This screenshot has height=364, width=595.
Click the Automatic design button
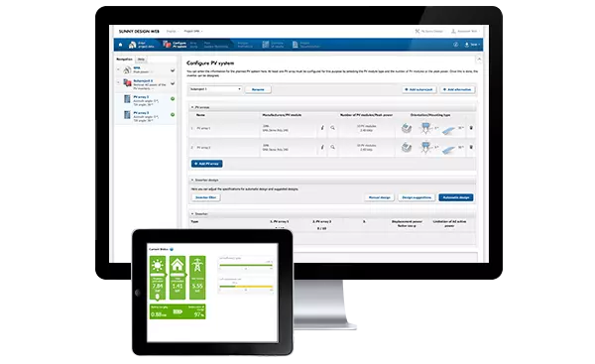[456, 197]
